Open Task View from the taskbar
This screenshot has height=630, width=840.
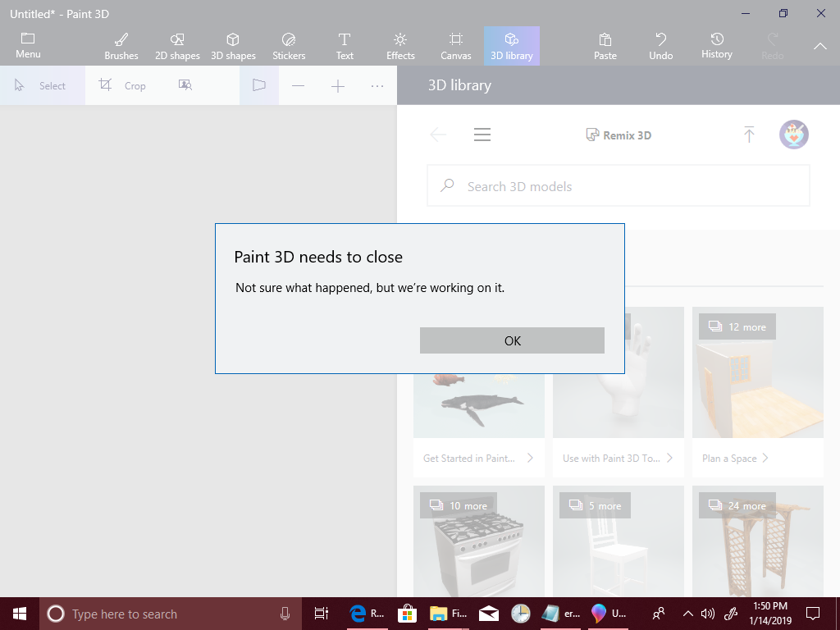(322, 614)
